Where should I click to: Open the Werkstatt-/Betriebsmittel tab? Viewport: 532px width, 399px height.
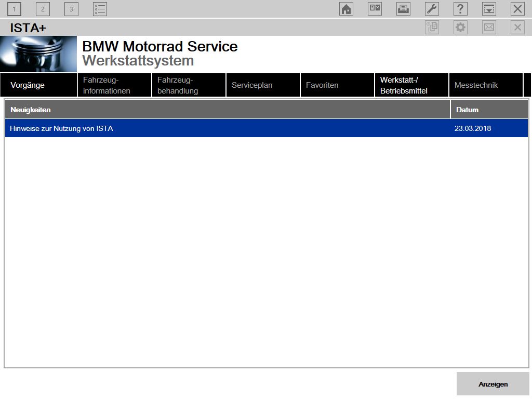click(x=411, y=85)
